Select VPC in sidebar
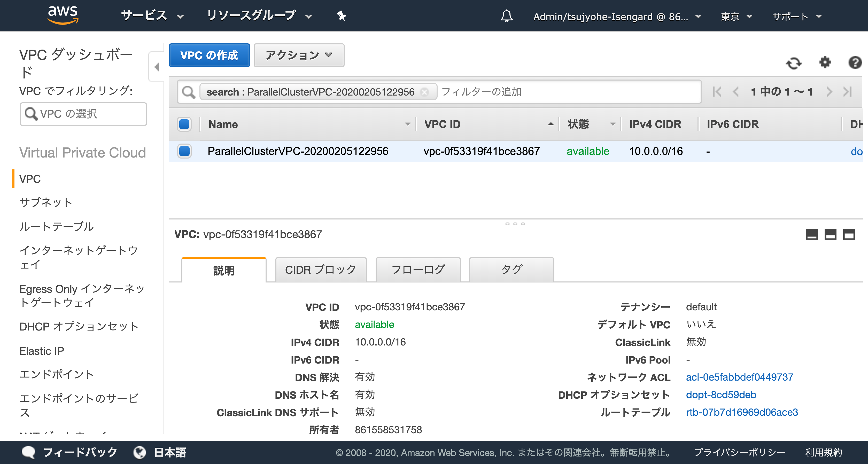The image size is (868, 464). 30,179
